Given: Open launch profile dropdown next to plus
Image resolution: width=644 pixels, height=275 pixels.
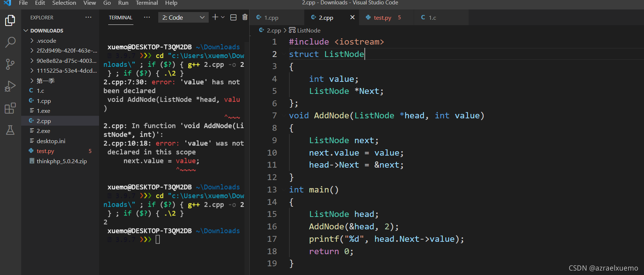Looking at the screenshot, I should [x=223, y=17].
